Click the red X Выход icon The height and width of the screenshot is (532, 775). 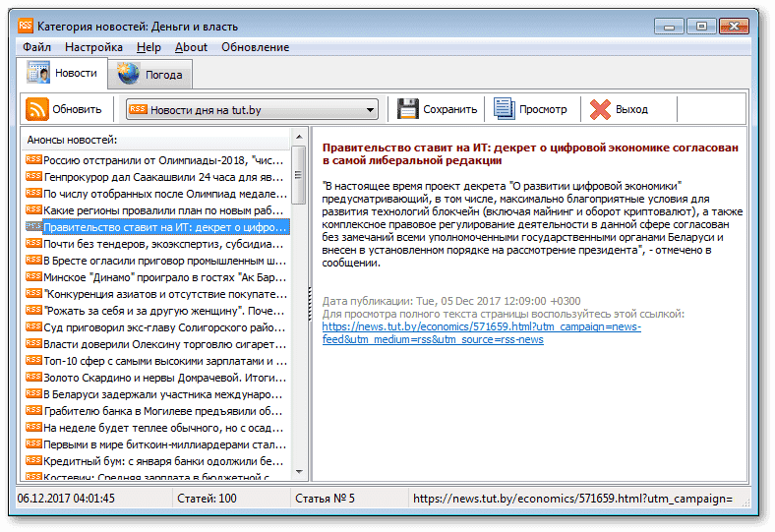(x=600, y=109)
